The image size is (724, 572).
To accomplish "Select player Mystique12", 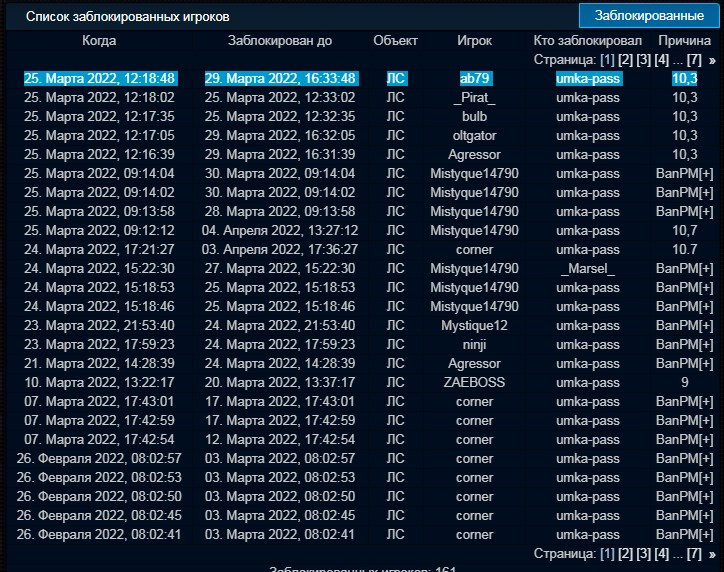I will pyautogui.click(x=474, y=325).
